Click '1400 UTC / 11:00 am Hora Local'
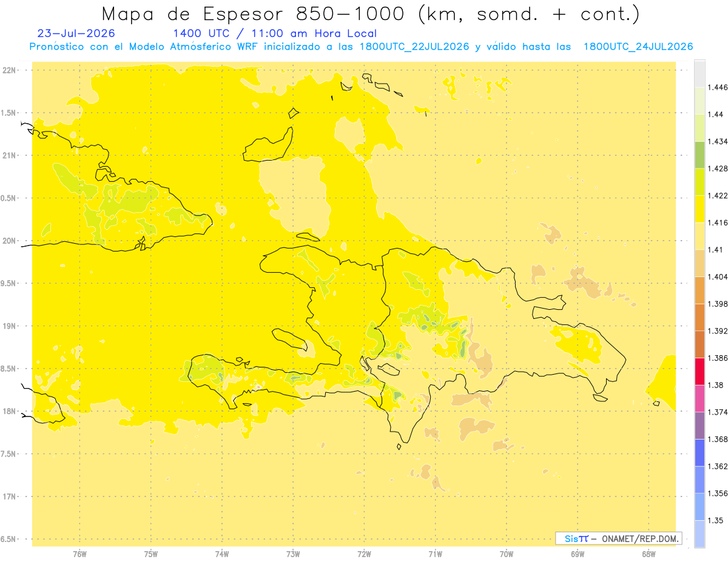 pyautogui.click(x=275, y=33)
